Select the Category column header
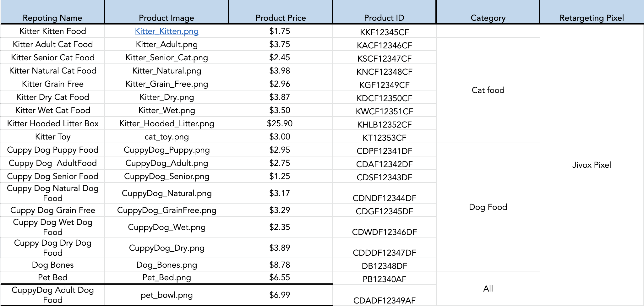The height and width of the screenshot is (306, 644). [488, 12]
